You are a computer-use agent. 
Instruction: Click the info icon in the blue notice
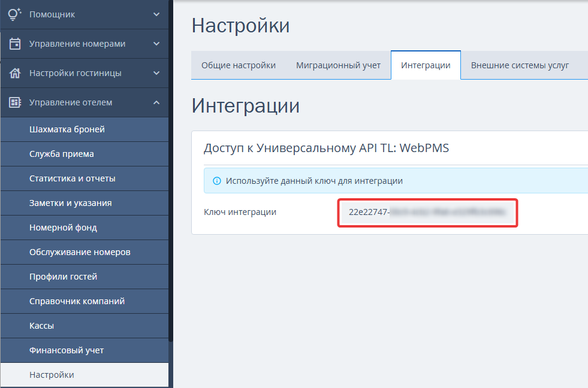click(x=217, y=181)
